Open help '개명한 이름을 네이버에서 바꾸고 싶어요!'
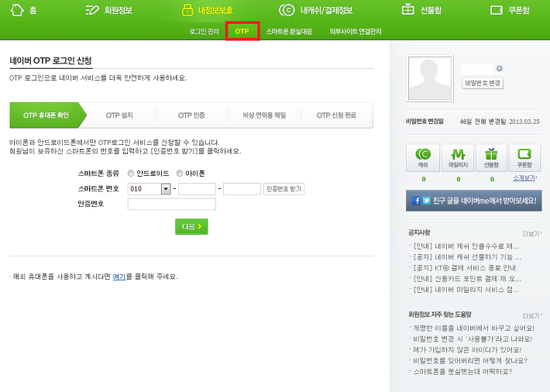550x392 pixels. [473, 328]
